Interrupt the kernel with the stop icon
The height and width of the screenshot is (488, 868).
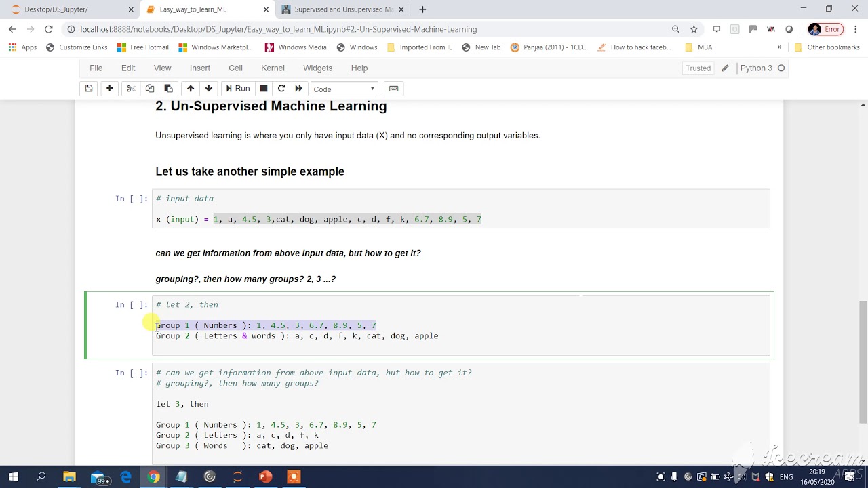pos(264,89)
